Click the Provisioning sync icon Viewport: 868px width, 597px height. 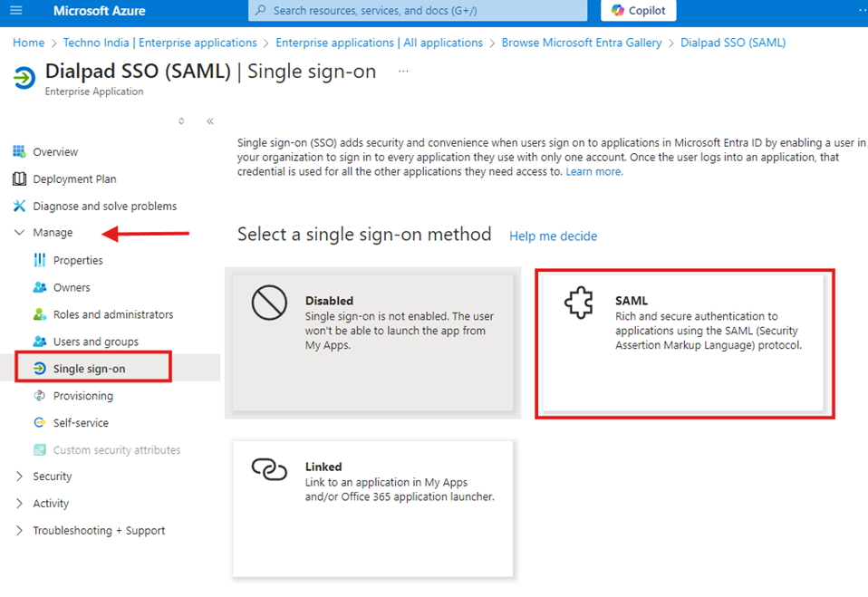40,396
